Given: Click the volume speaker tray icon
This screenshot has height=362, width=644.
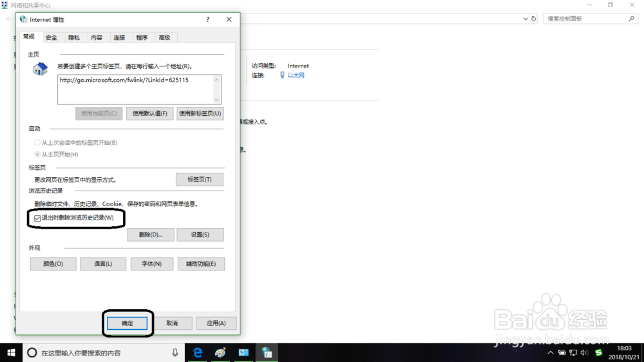Looking at the screenshot, I should click(x=584, y=352).
